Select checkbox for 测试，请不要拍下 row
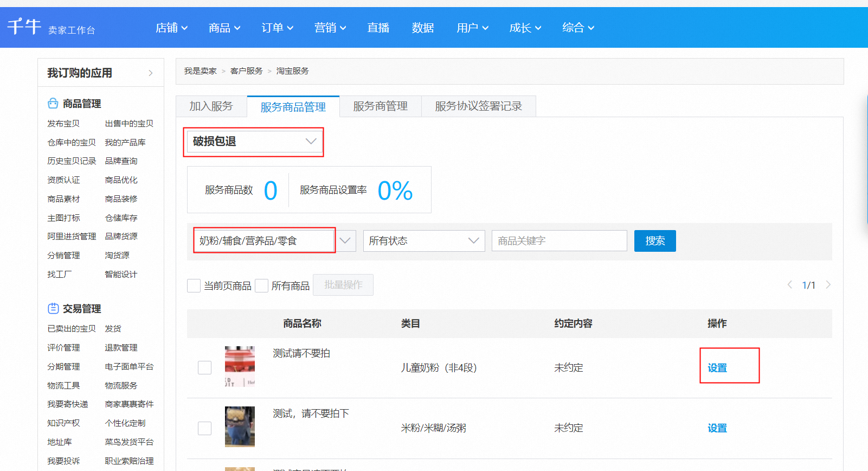This screenshot has height=471, width=868. tap(204, 428)
